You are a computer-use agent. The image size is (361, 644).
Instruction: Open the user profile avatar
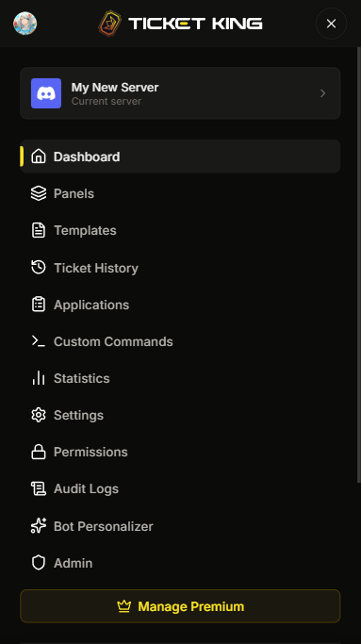(25, 24)
